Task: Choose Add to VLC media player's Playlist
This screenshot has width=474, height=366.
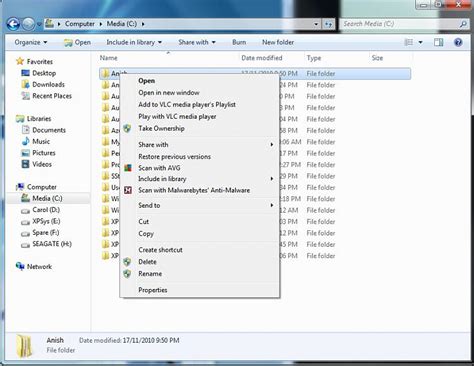Action: click(x=199, y=105)
